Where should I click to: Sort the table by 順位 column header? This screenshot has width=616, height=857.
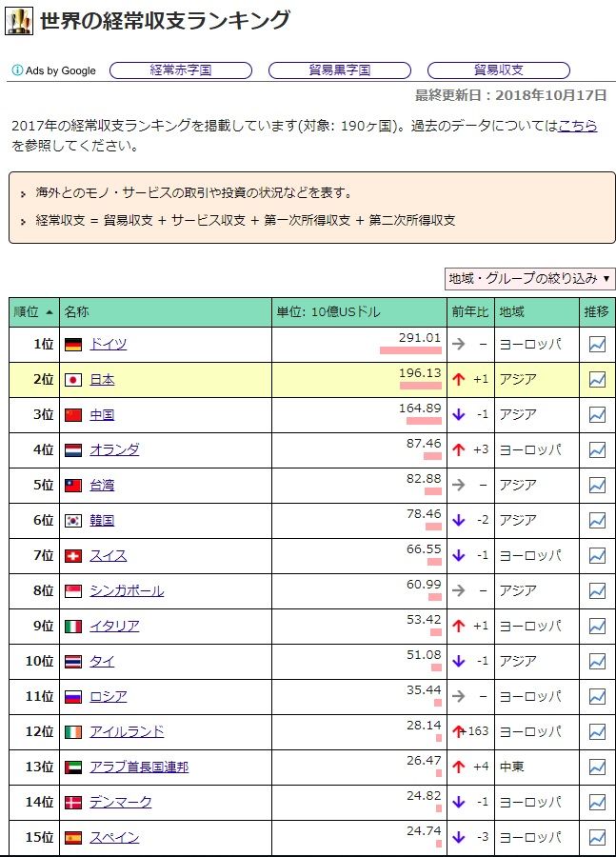33,311
